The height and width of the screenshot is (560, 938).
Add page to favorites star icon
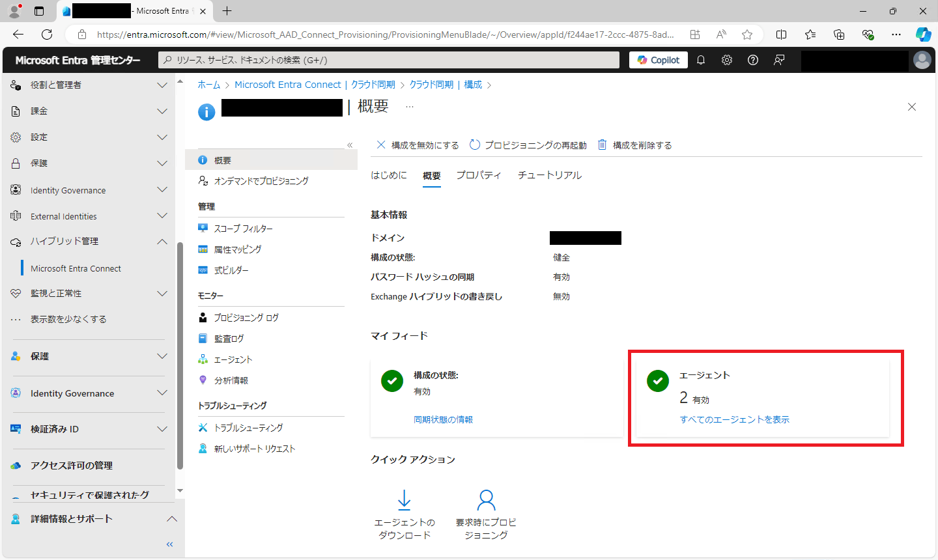(x=747, y=35)
